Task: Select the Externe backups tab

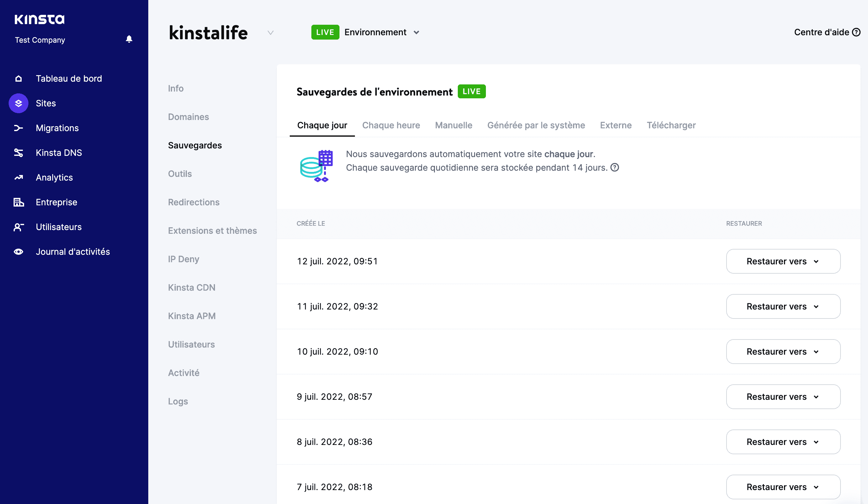Action: (616, 125)
